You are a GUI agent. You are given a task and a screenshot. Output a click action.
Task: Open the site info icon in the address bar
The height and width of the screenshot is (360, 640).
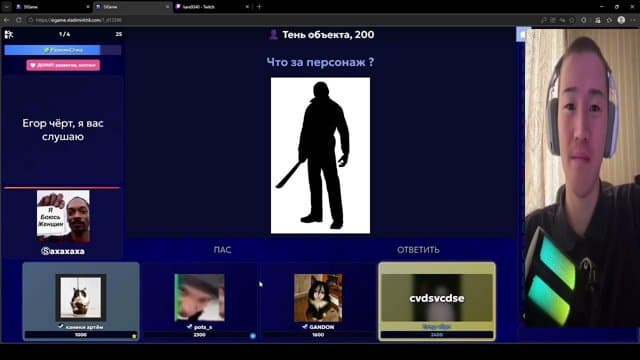tap(31, 20)
